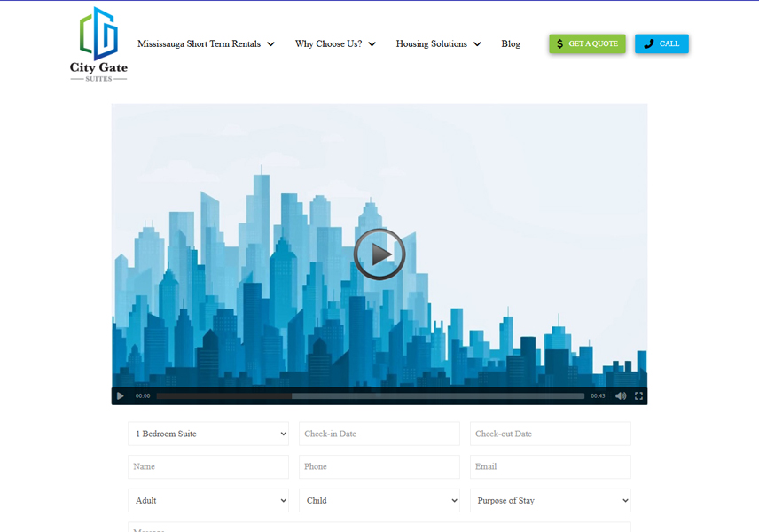Viewport: 759px width, 532px height.
Task: Open the 1 Bedroom Suite dropdown
Action: click(x=208, y=434)
